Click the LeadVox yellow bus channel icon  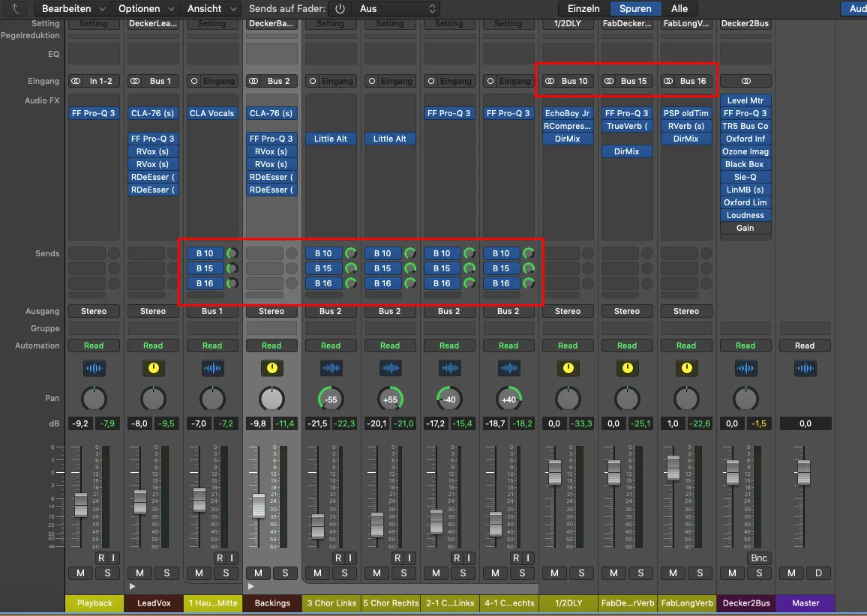153,368
